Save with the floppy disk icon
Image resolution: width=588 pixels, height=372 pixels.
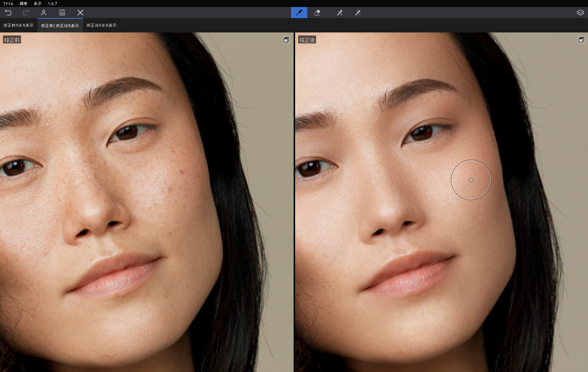click(62, 13)
